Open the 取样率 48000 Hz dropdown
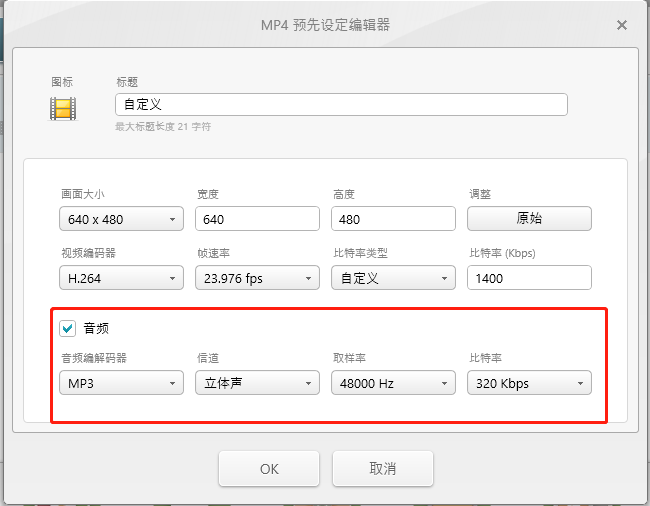This screenshot has height=506, width=650. (393, 383)
